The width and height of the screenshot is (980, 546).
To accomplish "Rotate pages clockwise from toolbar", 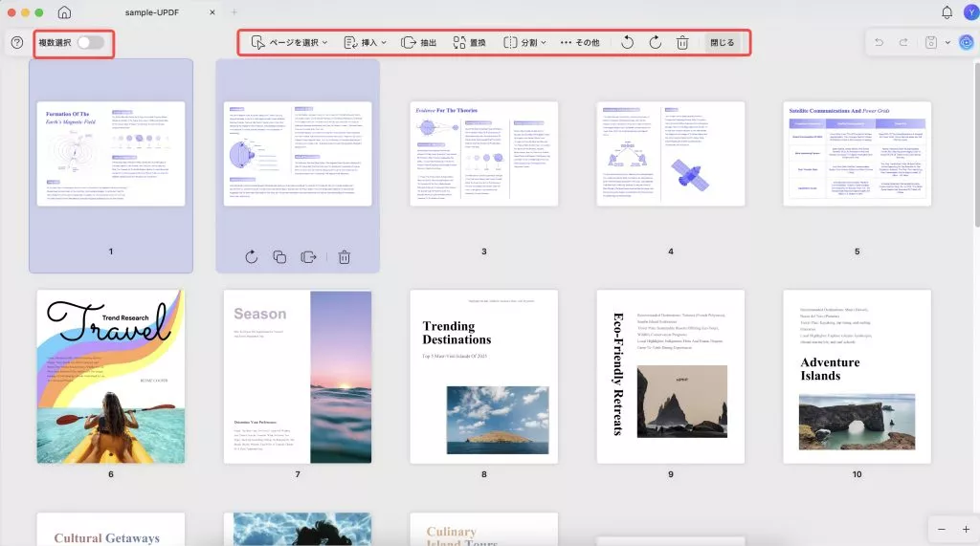I will [655, 42].
